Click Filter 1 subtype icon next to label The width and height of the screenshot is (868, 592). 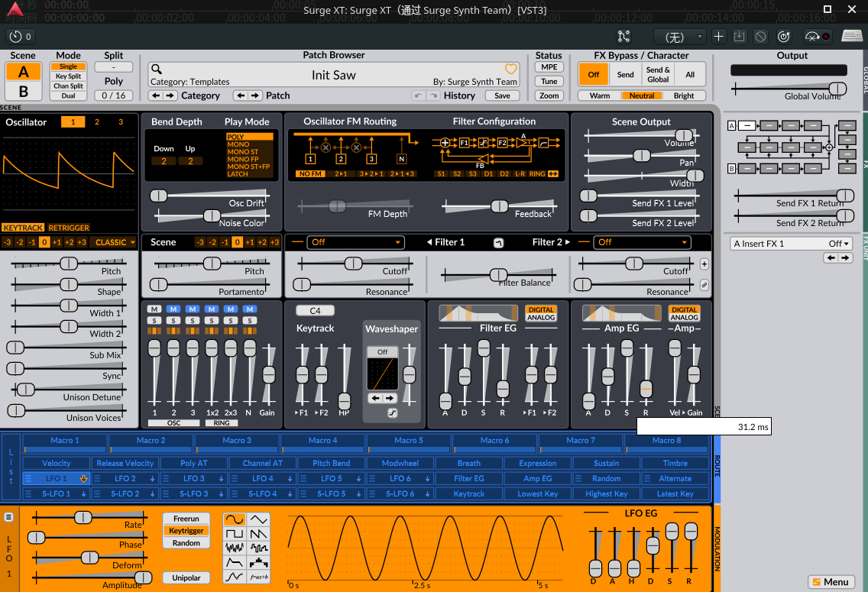(498, 243)
